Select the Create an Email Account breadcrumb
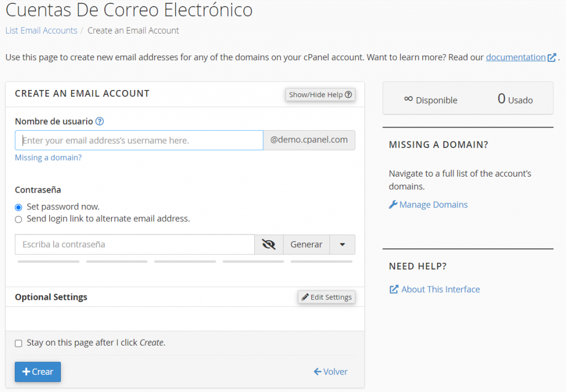 tap(133, 30)
